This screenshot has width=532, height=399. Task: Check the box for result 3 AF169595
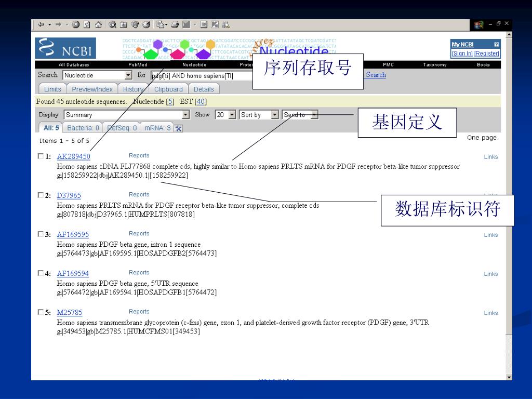pos(41,234)
